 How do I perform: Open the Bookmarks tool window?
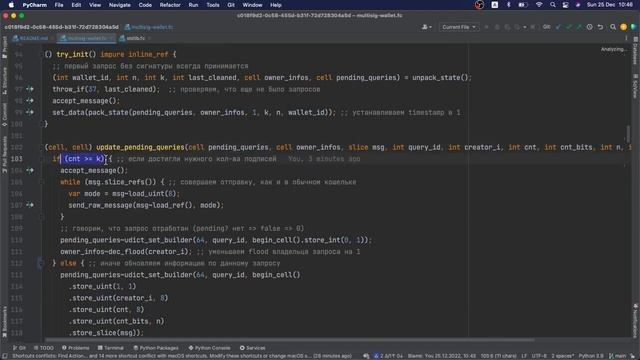click(x=4, y=322)
